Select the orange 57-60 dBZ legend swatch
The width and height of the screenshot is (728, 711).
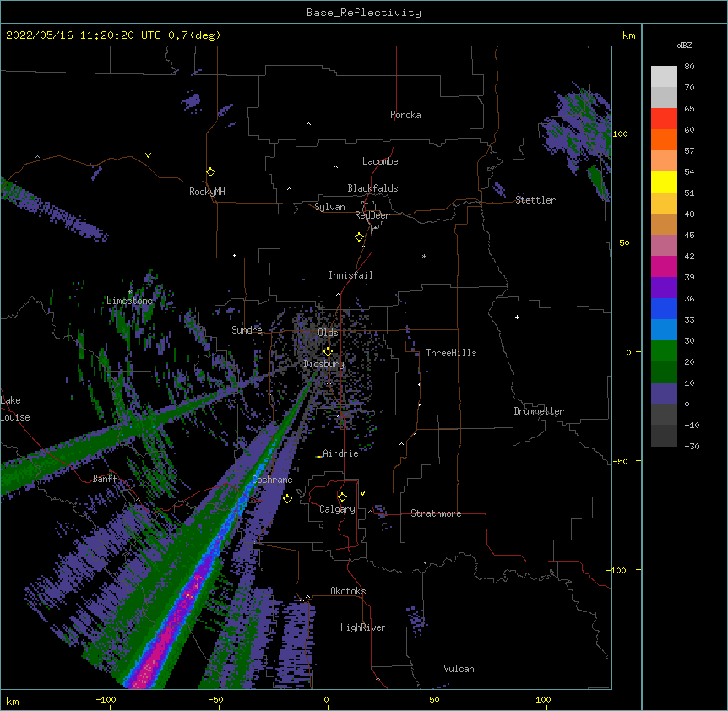point(664,139)
